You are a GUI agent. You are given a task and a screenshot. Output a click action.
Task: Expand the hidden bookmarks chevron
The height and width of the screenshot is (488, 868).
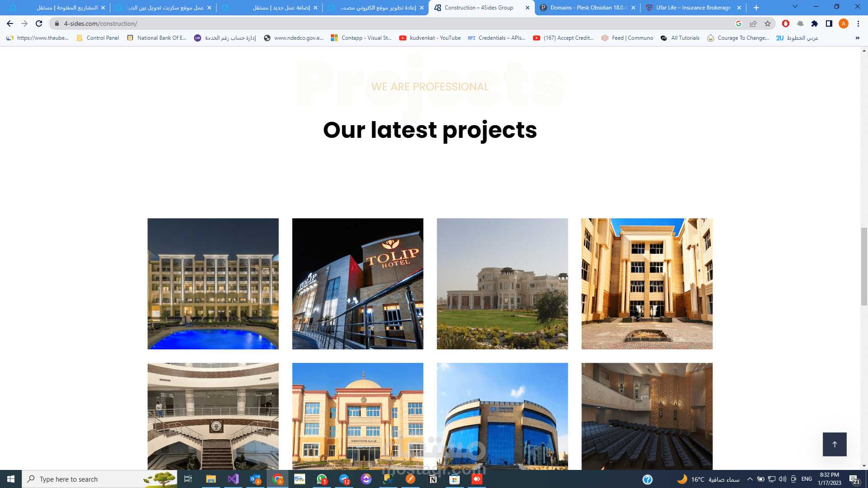point(857,38)
